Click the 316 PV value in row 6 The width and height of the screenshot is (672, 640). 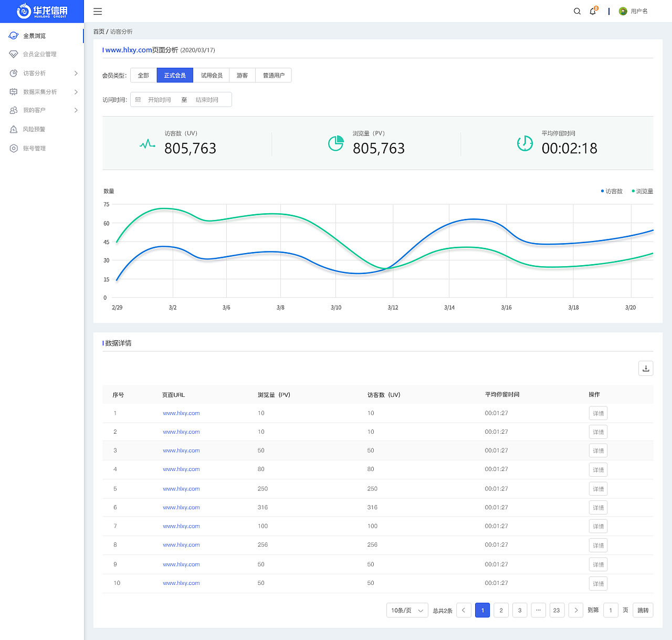click(262, 507)
